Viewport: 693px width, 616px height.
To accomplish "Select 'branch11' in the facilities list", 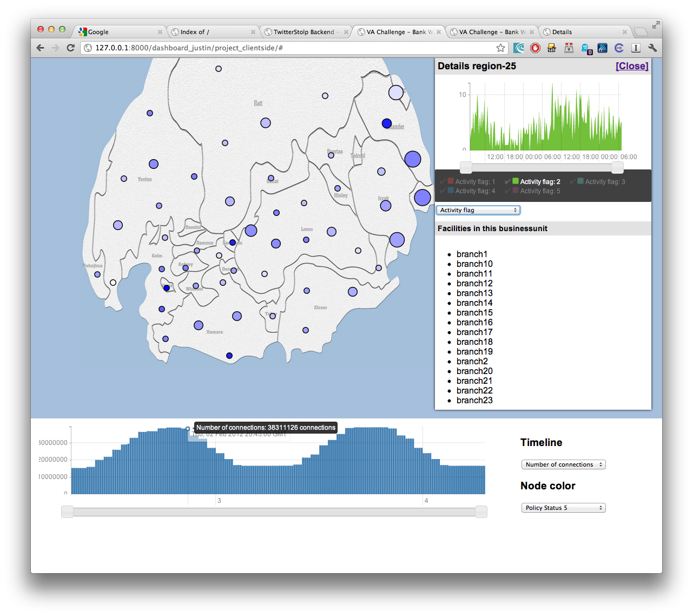I will click(474, 273).
